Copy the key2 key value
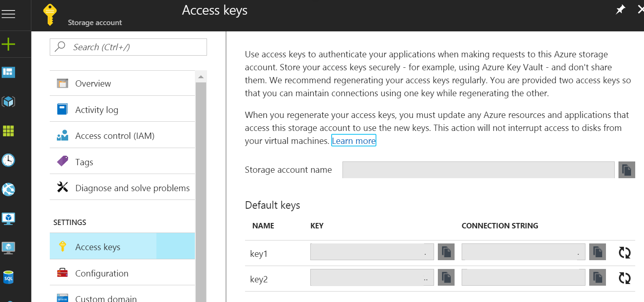The width and height of the screenshot is (644, 302). click(x=446, y=277)
